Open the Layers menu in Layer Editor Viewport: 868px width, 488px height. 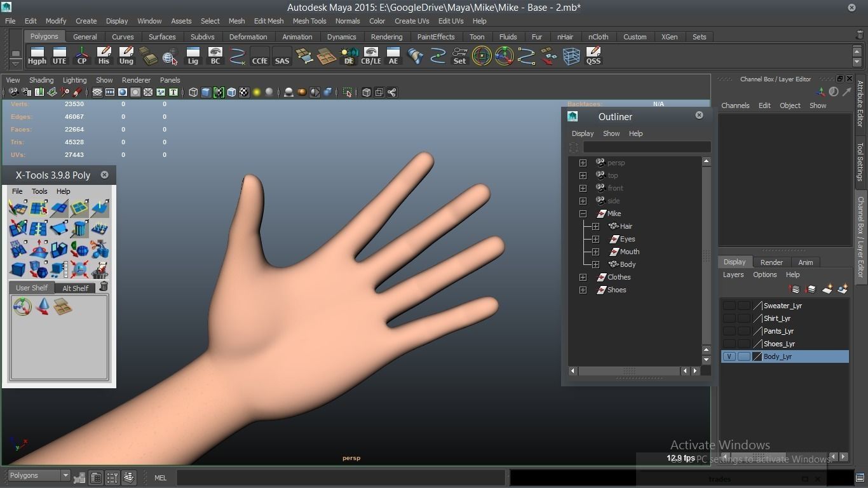point(733,274)
